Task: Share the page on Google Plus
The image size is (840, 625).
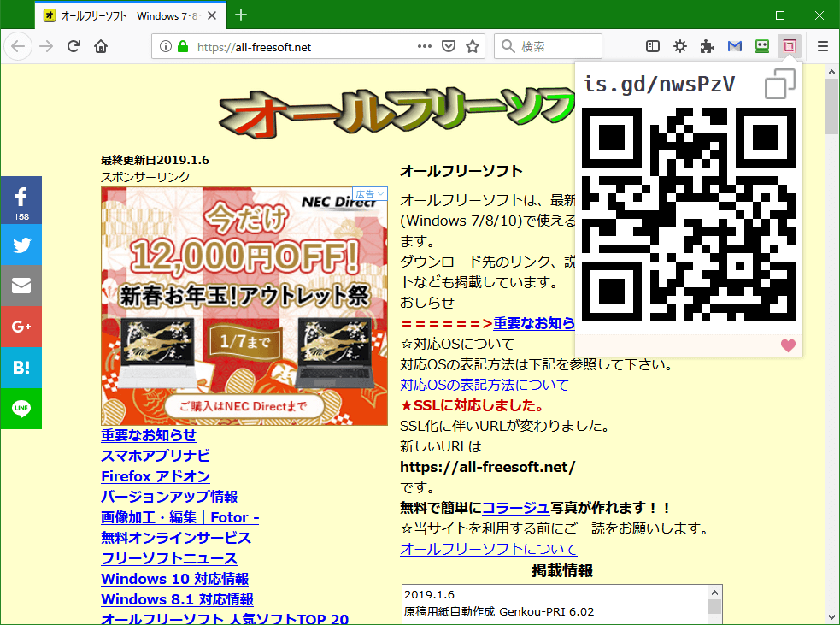Action: tap(21, 327)
